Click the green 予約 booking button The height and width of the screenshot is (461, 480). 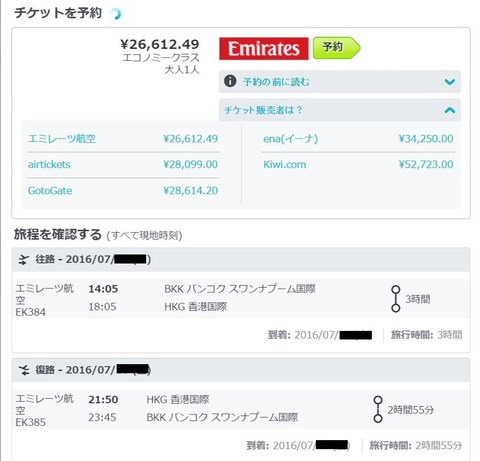pos(337,48)
